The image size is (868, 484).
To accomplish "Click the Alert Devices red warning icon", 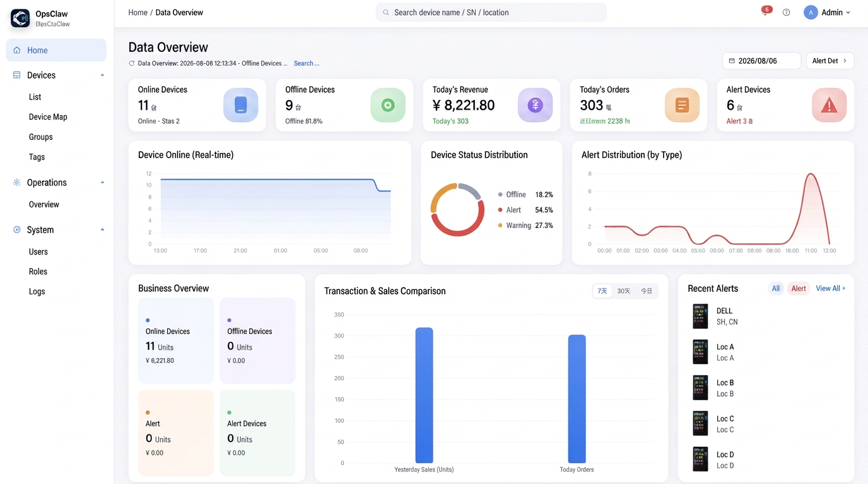I will pyautogui.click(x=829, y=105).
